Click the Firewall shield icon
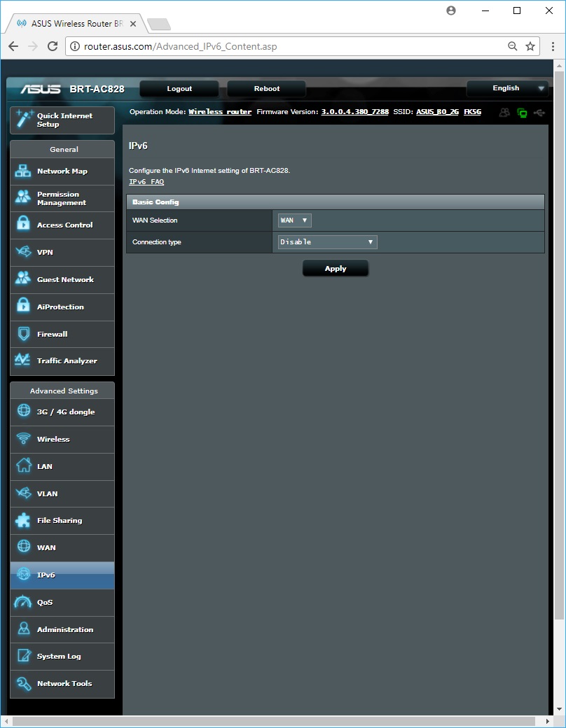 [x=24, y=334]
